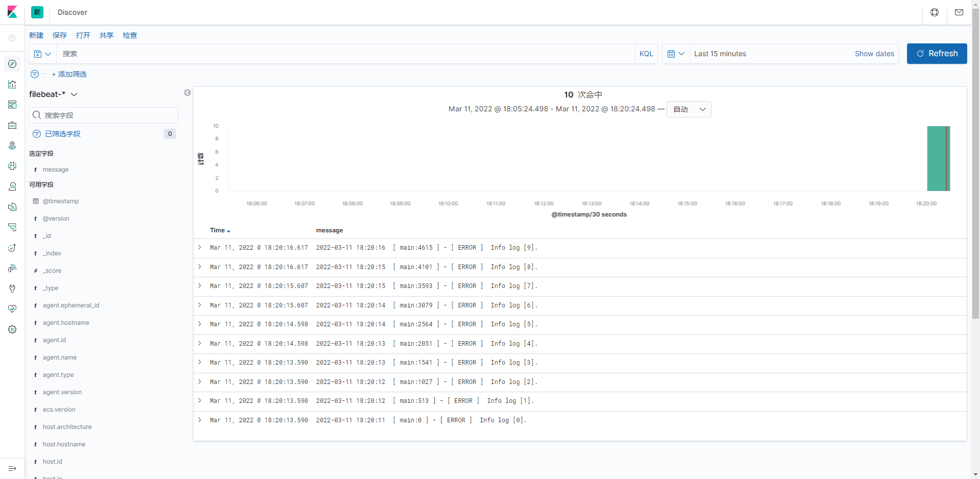Screen dimensions: 980x479
Task: Select the host.architecture field
Action: 67,427
